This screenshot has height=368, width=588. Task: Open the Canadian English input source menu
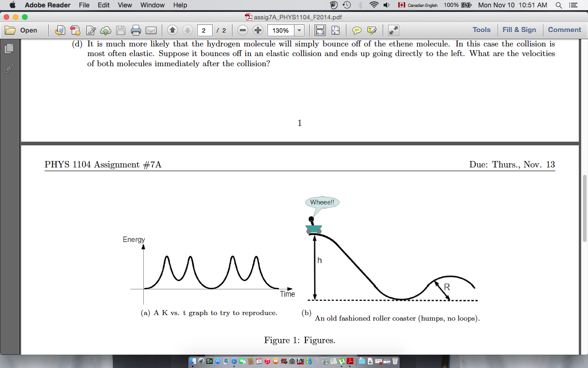[418, 5]
